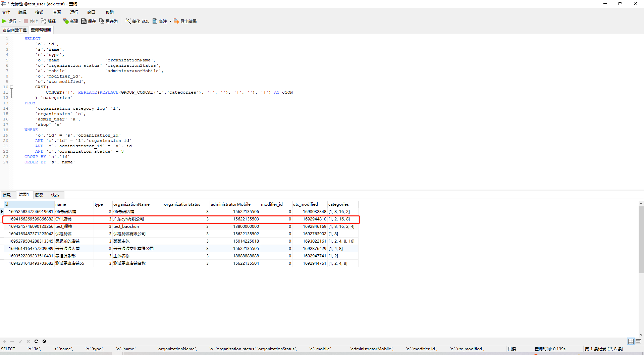Switch to the 查询编辑器 tab
The height and width of the screenshot is (355, 644).
[x=41, y=30]
